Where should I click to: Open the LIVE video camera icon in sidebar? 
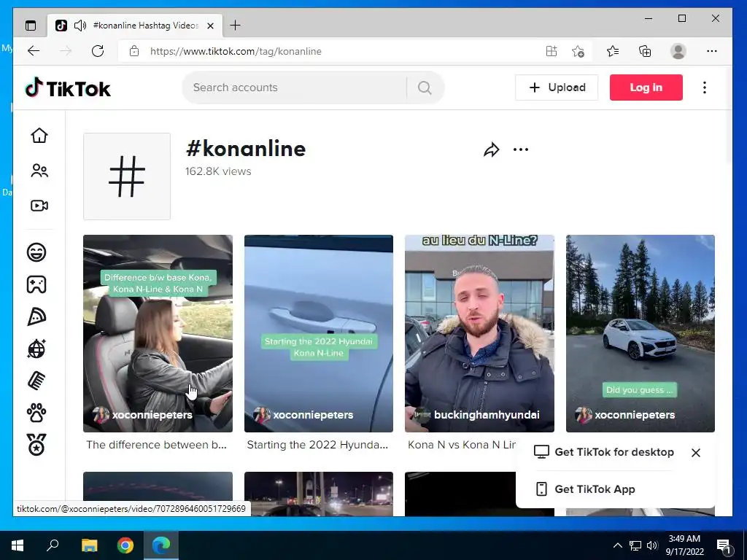pos(39,206)
